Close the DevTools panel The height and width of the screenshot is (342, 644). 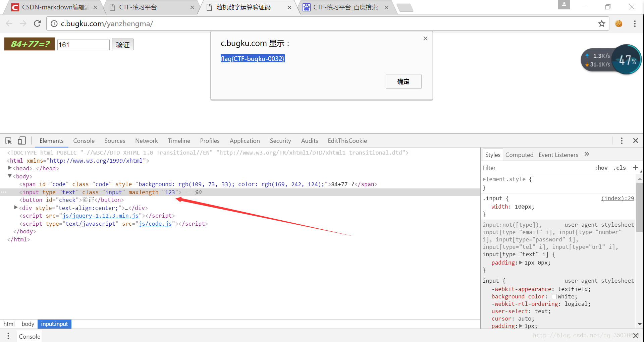(636, 141)
